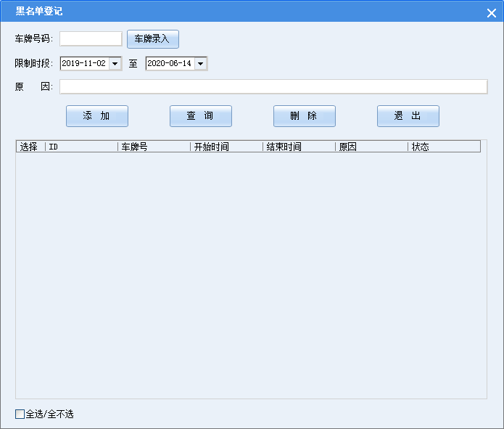
Task: Click the 删除 button
Action: point(305,116)
